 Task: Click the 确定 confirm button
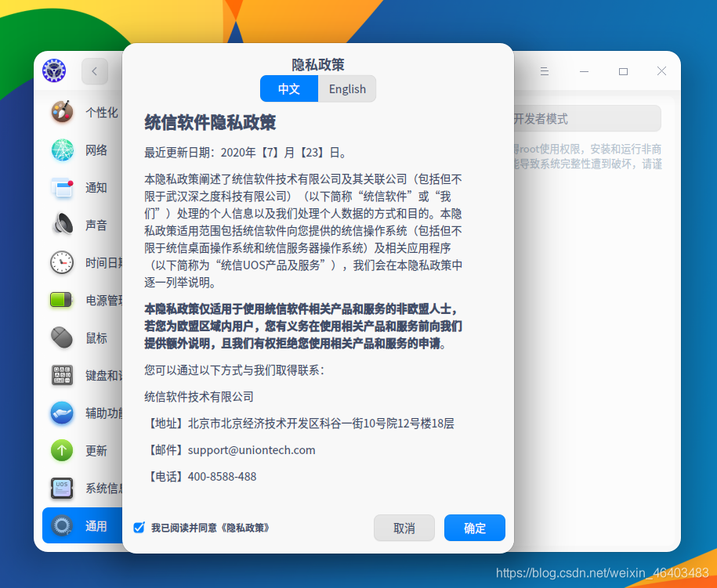tap(475, 528)
